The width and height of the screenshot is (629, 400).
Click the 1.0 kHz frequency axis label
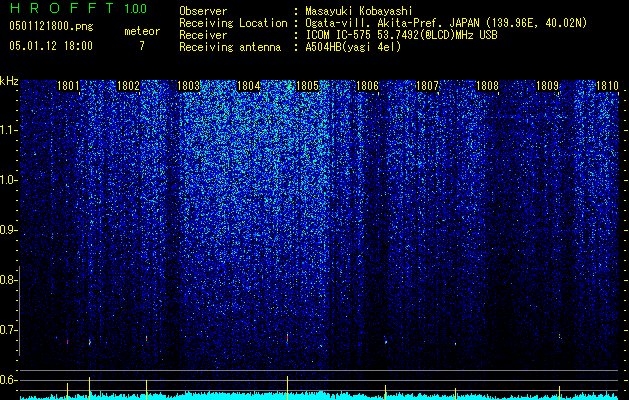(x=8, y=181)
